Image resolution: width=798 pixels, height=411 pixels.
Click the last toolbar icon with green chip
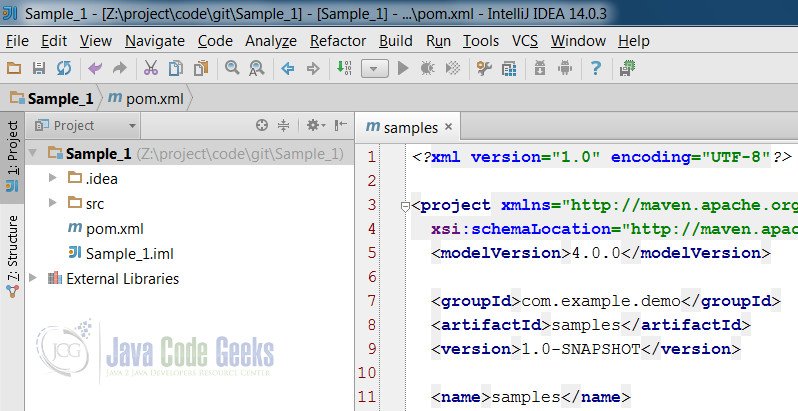pos(628,68)
